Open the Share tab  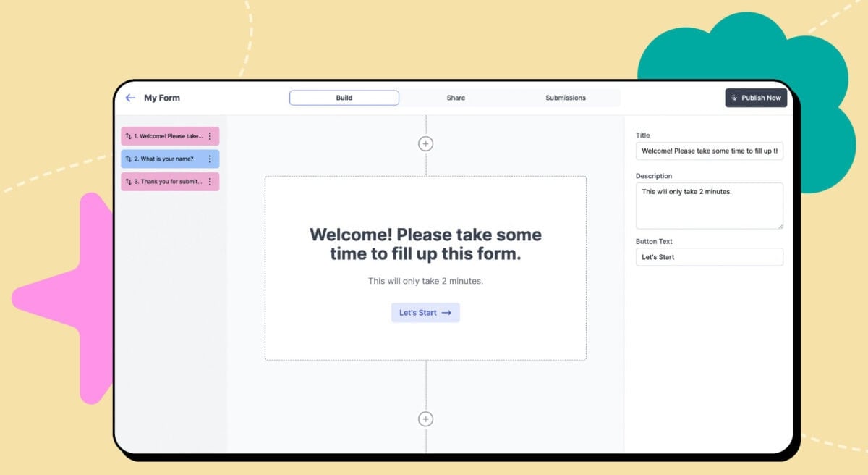(456, 98)
